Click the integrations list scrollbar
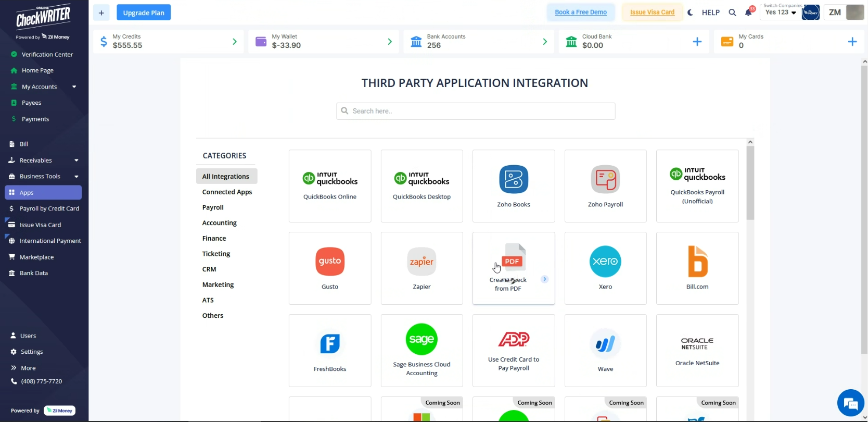The height and width of the screenshot is (422, 868). 750,182
